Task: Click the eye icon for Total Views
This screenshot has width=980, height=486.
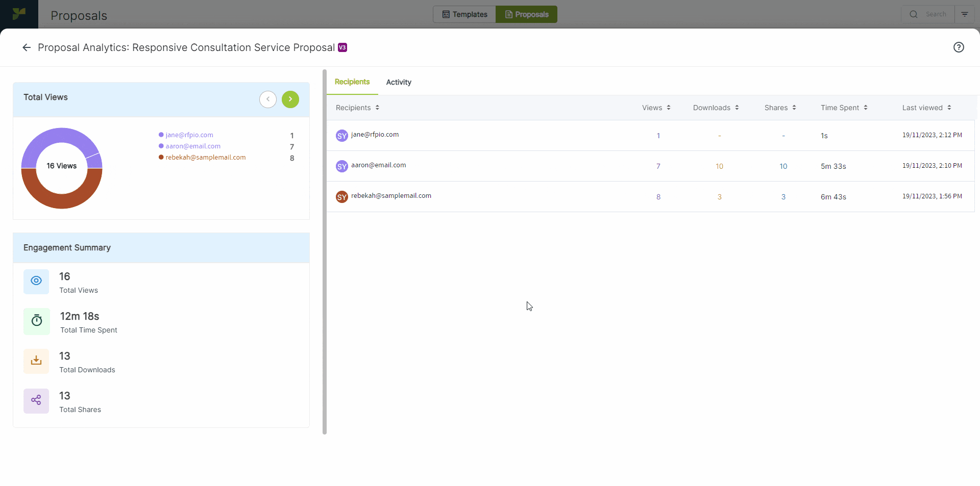Action: [x=36, y=281]
